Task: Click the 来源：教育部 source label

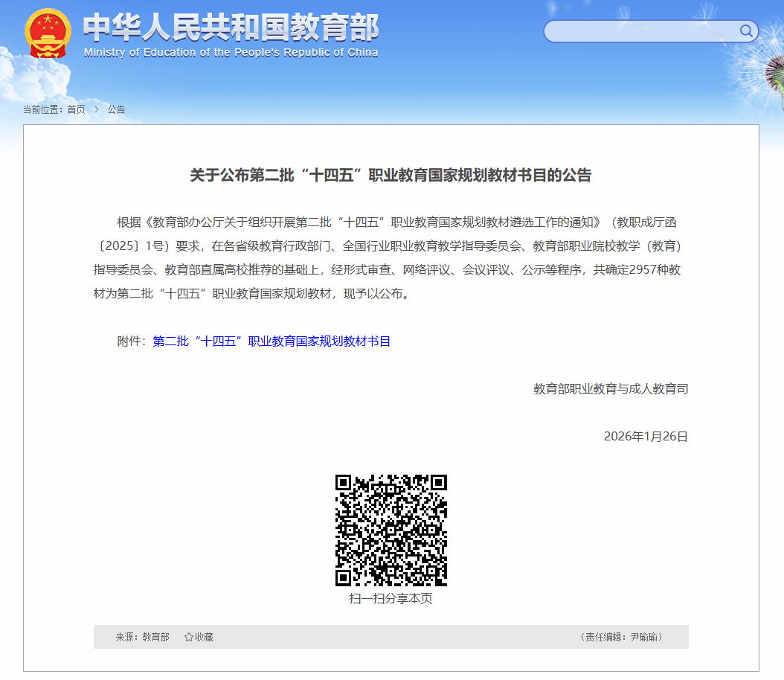Action: click(x=142, y=637)
